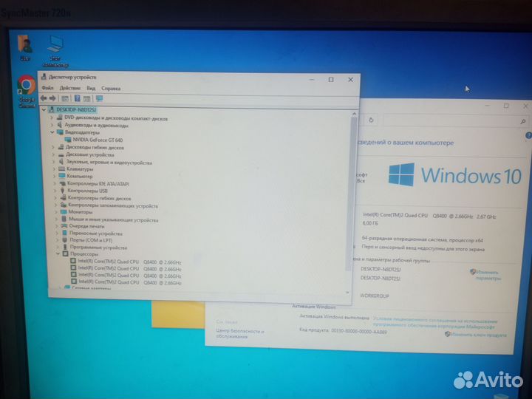Image resolution: width=532 pixels, height=399 pixels.
Task: Select the Дисководы гибких дисков category icon
Action: pos(61,147)
